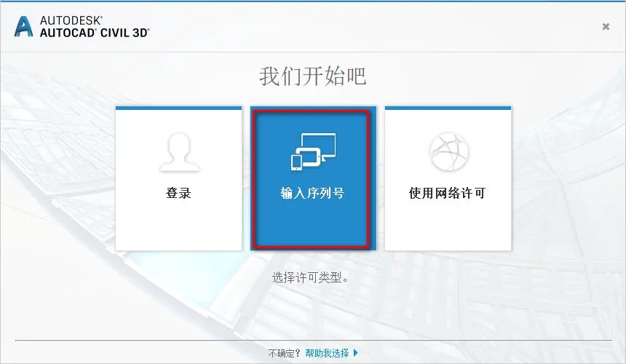Choose the 输入序列号 option
Screen dimensions: 626x364
pos(314,178)
